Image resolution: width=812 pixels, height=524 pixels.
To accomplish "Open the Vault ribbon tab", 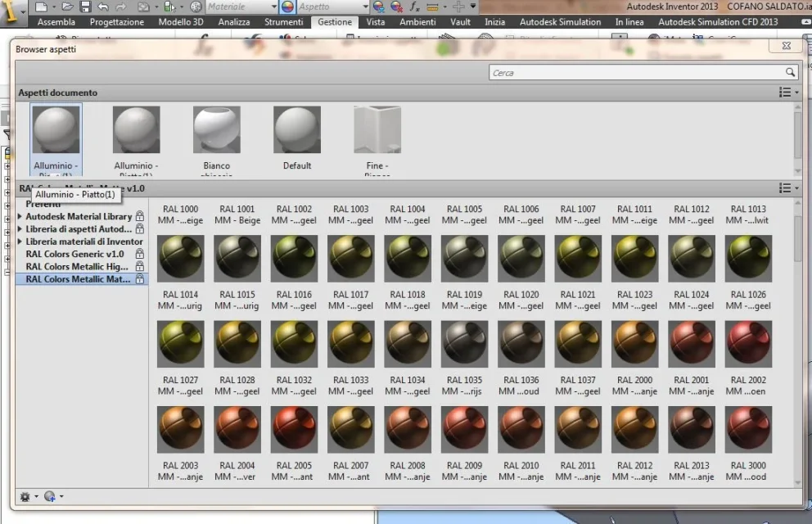I will 460,22.
